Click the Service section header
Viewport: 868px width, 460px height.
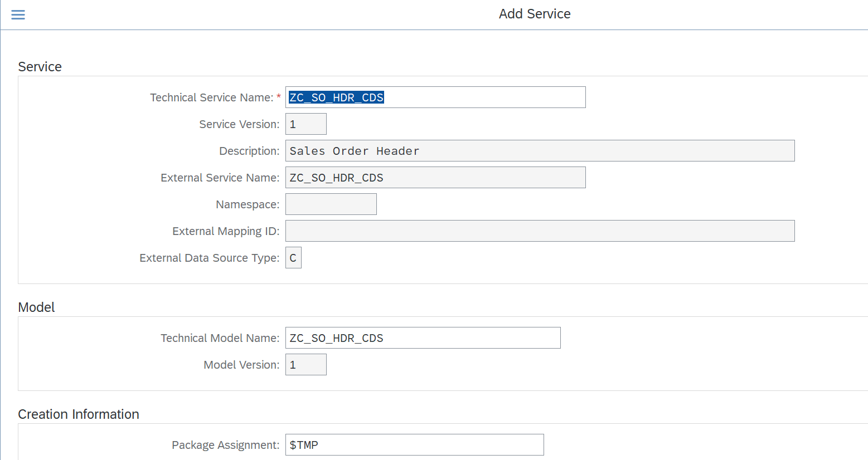click(40, 66)
